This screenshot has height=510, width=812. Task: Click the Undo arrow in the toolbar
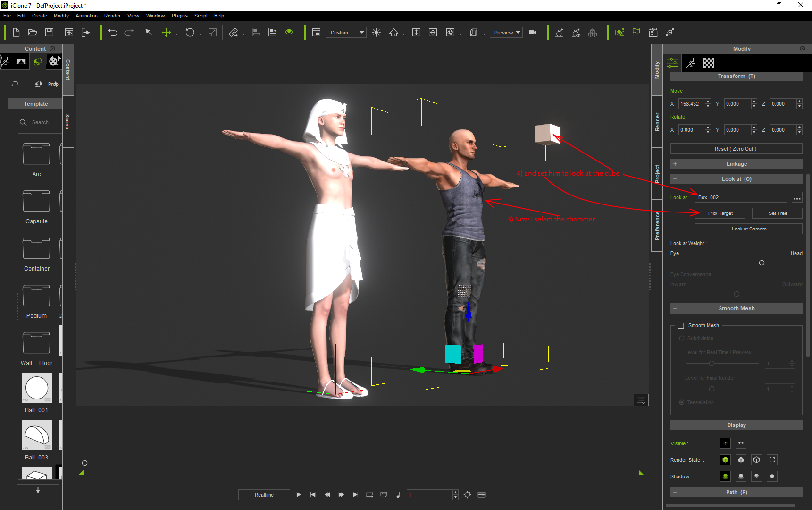click(x=112, y=33)
